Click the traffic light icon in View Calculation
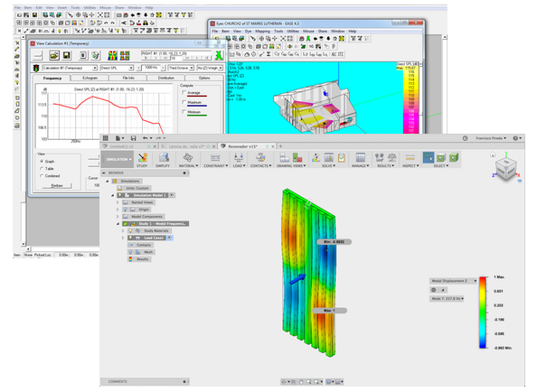This screenshot has width=537, height=392. tap(36, 68)
